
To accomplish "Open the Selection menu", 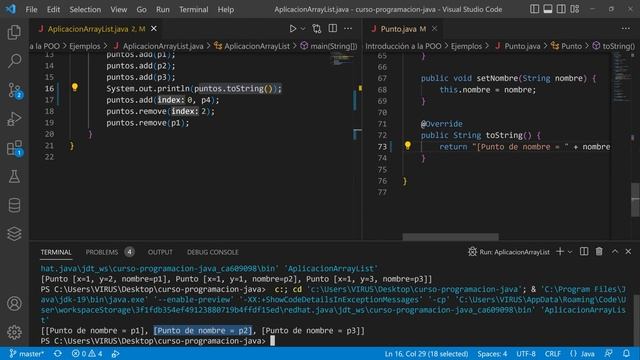I will pos(85,9).
